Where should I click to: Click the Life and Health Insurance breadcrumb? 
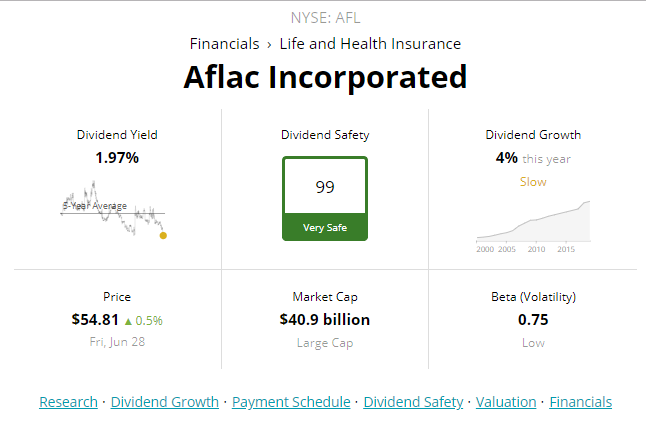pyautogui.click(x=370, y=44)
